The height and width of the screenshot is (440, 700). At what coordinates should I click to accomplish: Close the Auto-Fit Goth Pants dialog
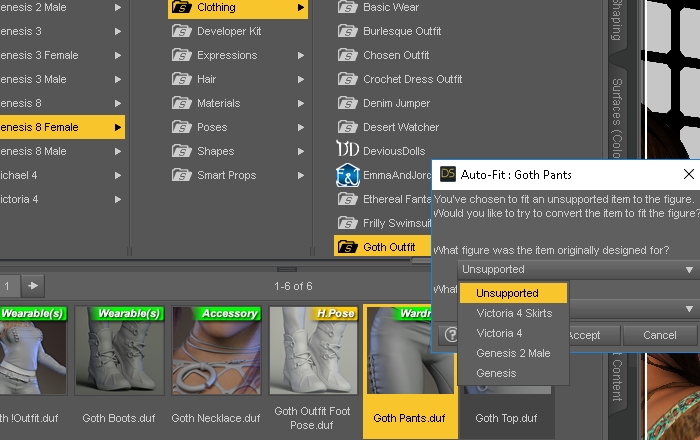tap(689, 174)
